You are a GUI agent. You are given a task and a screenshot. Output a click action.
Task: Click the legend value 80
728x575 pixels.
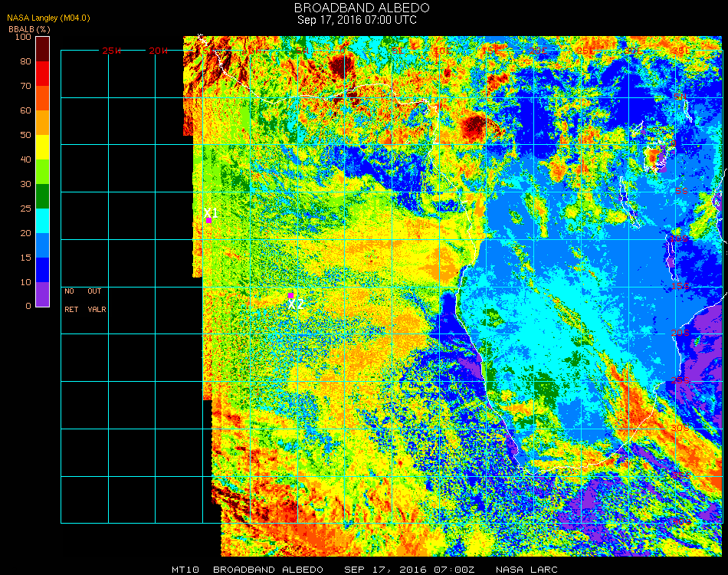[x=25, y=61]
